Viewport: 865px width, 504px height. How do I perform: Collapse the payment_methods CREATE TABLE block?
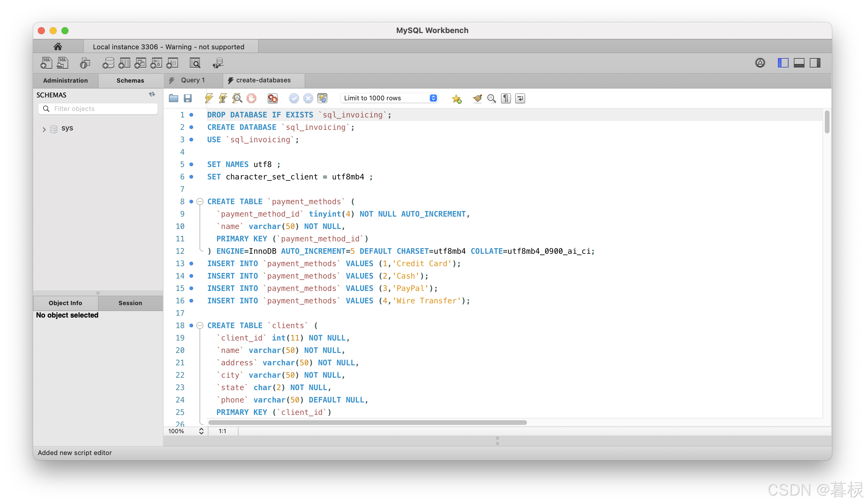[200, 202]
